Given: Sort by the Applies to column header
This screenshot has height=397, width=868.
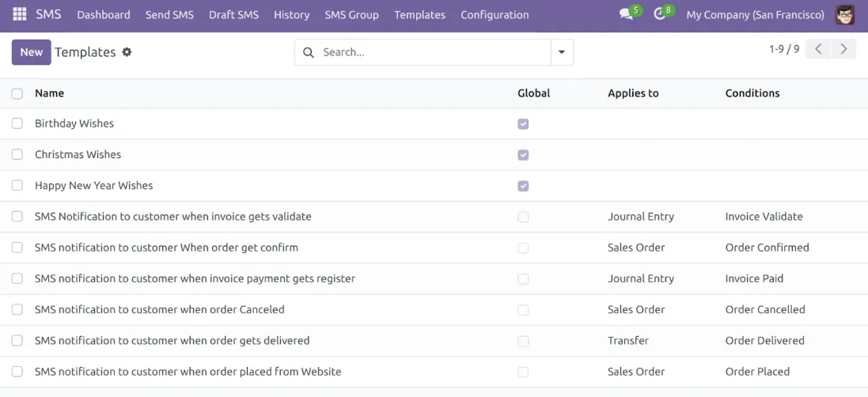Looking at the screenshot, I should point(633,93).
